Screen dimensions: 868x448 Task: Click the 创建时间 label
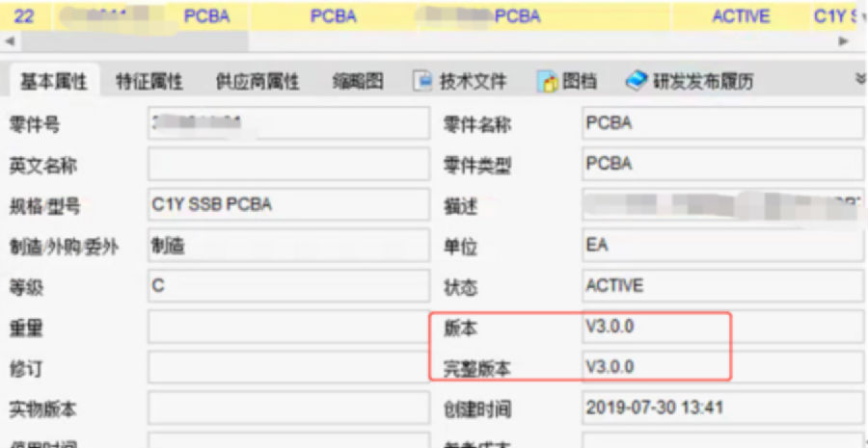tap(477, 409)
